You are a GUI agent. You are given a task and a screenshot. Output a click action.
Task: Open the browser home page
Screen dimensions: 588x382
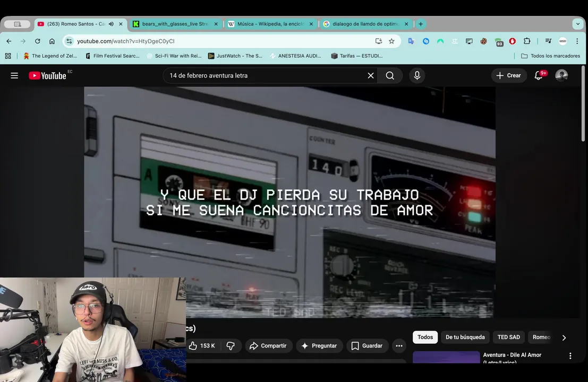52,41
